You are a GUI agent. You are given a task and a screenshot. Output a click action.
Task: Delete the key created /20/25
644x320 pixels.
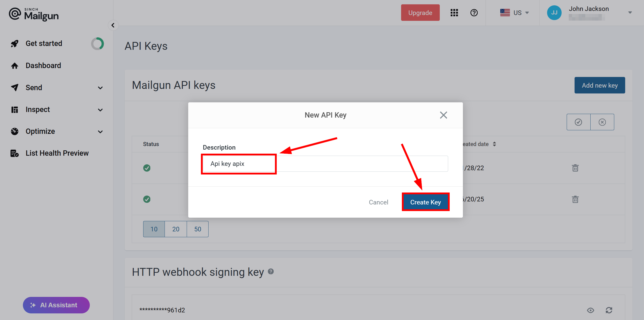(575, 199)
